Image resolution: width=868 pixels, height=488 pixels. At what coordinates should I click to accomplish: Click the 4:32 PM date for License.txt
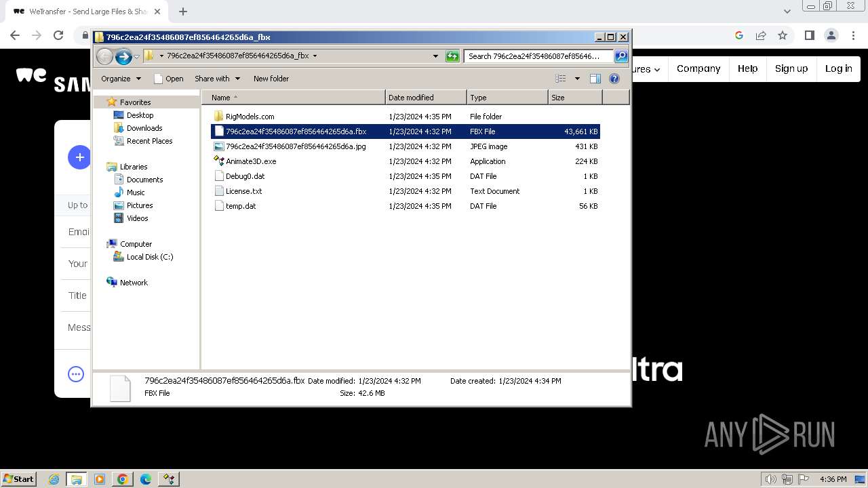tap(420, 191)
